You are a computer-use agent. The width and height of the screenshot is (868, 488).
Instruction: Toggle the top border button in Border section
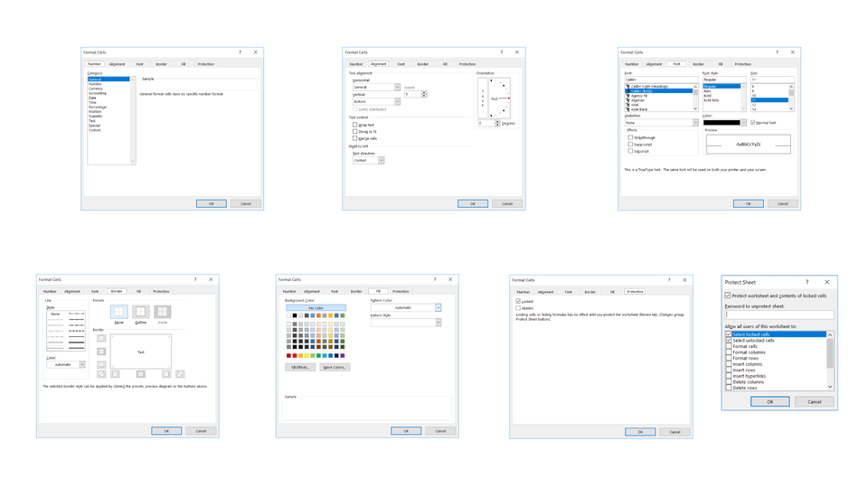point(101,339)
